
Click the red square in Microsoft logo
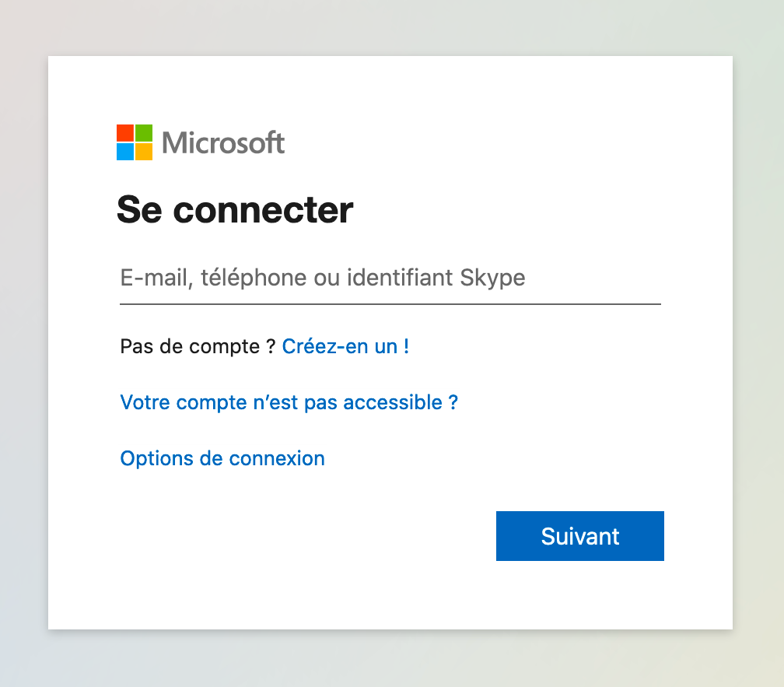[125, 132]
